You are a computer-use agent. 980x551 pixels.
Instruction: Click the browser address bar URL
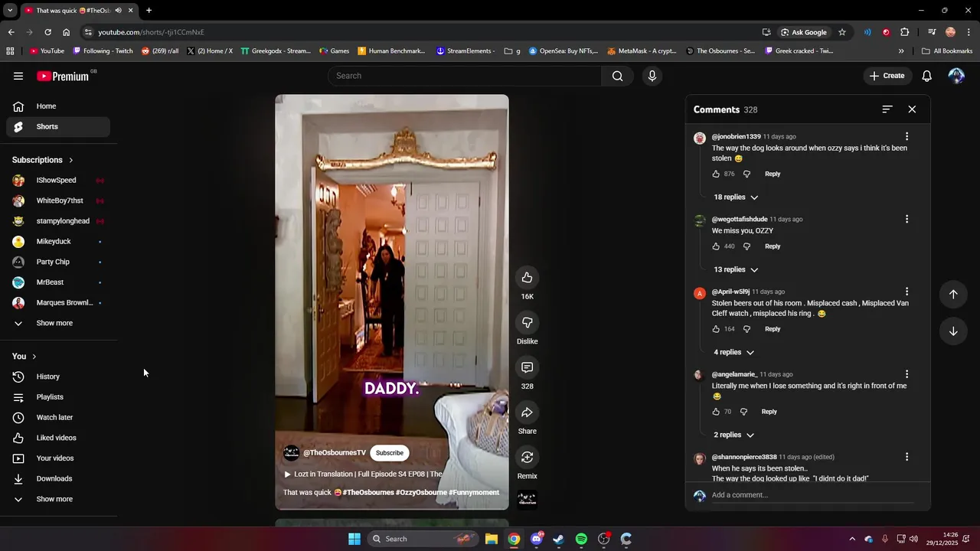pos(151,32)
